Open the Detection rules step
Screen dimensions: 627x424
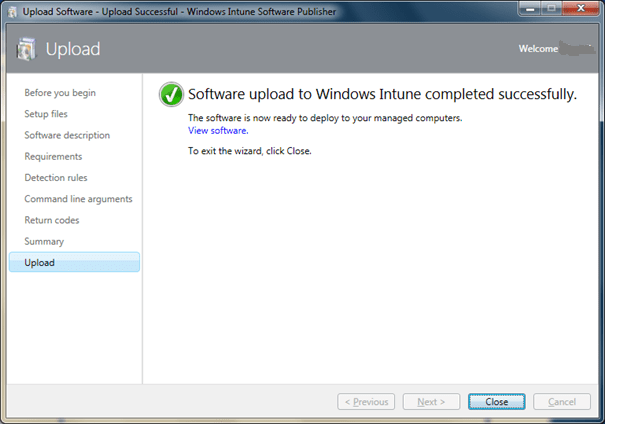(56, 178)
